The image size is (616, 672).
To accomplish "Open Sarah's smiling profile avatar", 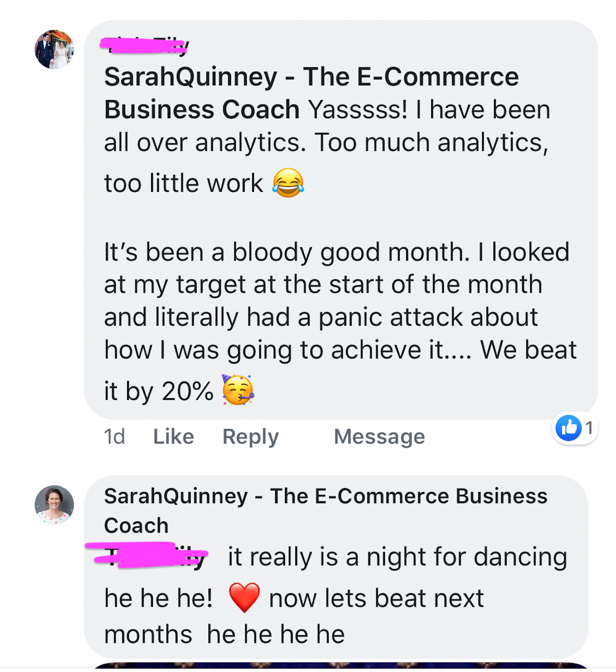I will point(54,505).
